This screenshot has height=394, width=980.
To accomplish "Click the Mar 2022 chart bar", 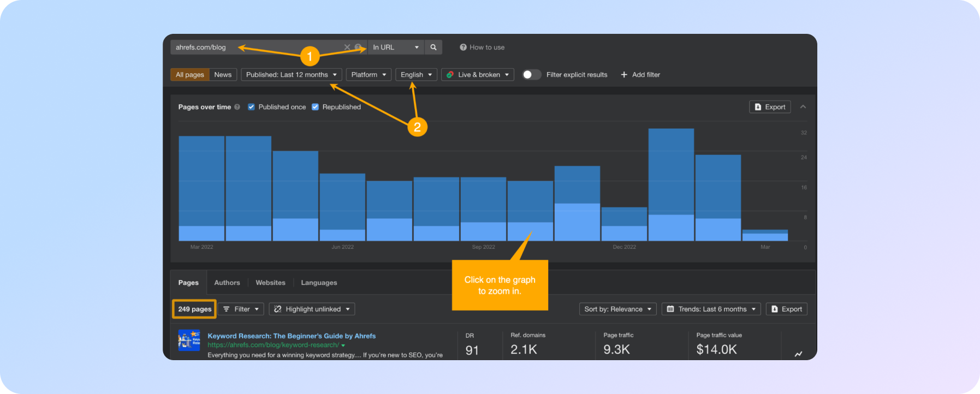I will tap(201, 188).
